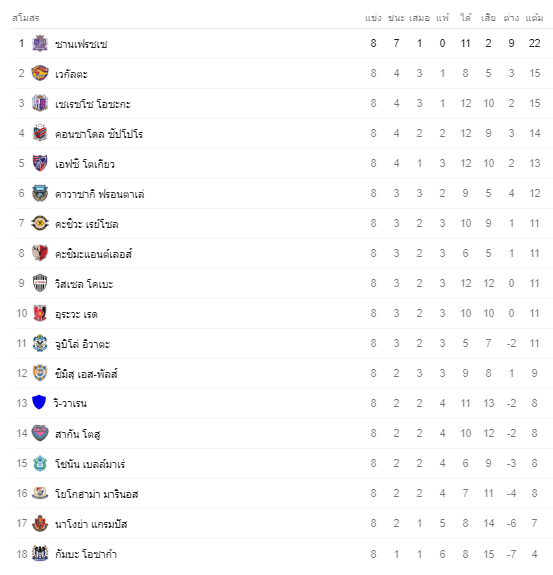Click the แต้ม points column header

point(534,18)
